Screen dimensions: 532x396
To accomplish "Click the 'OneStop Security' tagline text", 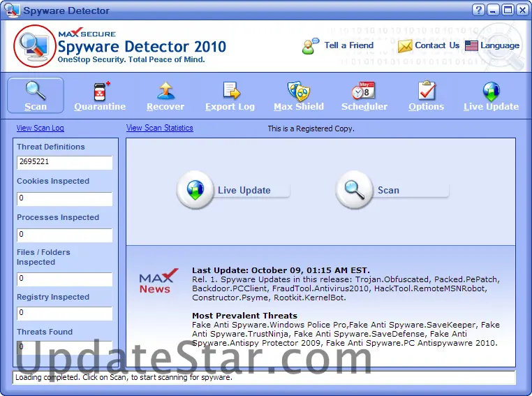I will point(131,60).
